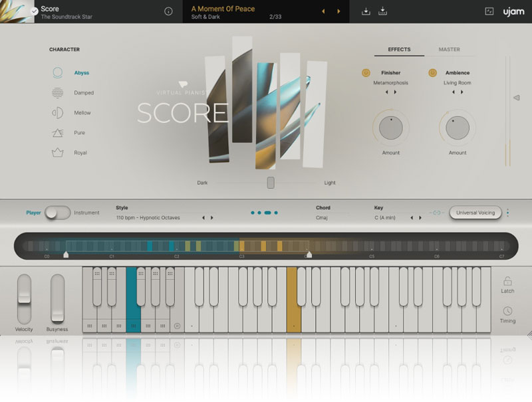
Task: Toggle the Finisher power button
Action: point(366,72)
